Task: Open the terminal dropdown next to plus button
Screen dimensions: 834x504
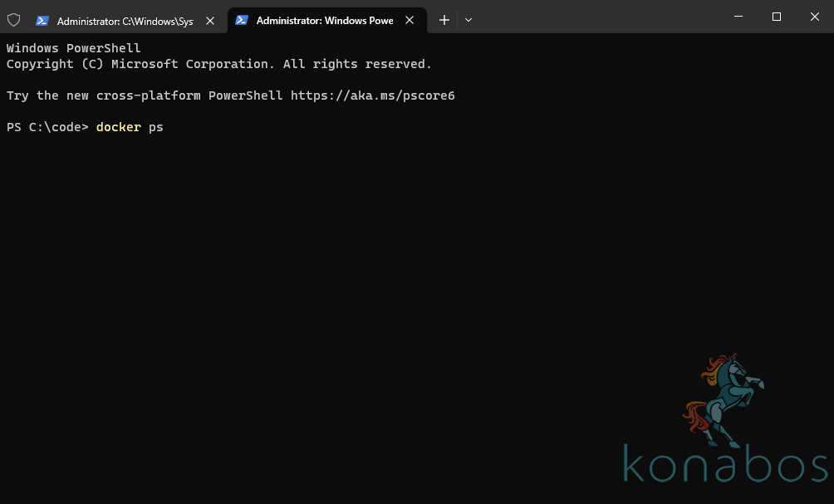Action: (468, 19)
